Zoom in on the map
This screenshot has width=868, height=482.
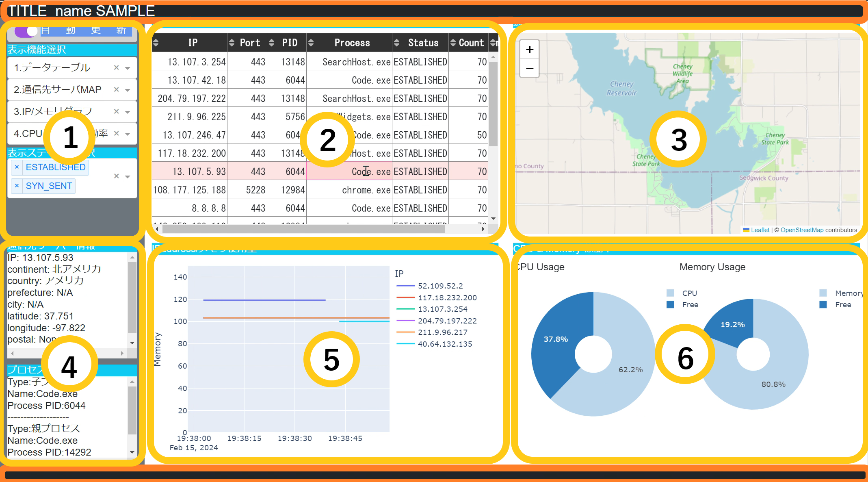click(x=529, y=50)
